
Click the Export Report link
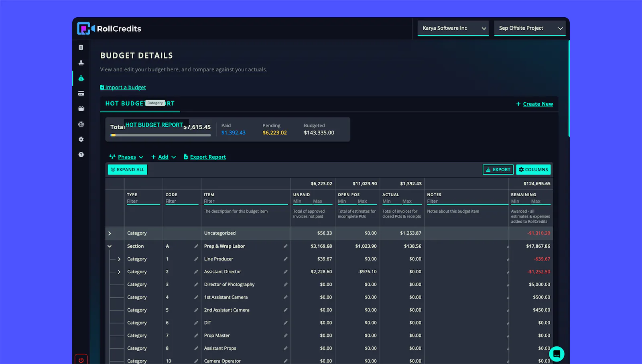point(208,157)
